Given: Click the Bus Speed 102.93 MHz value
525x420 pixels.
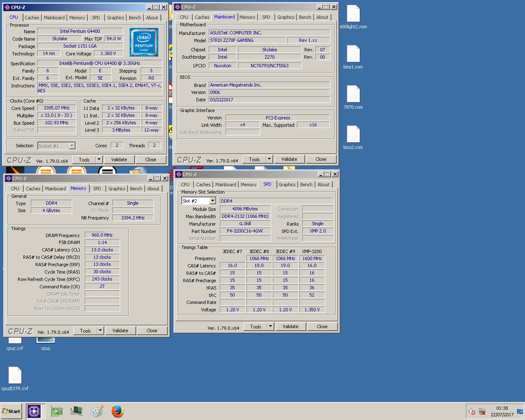Looking at the screenshot, I should (57, 123).
